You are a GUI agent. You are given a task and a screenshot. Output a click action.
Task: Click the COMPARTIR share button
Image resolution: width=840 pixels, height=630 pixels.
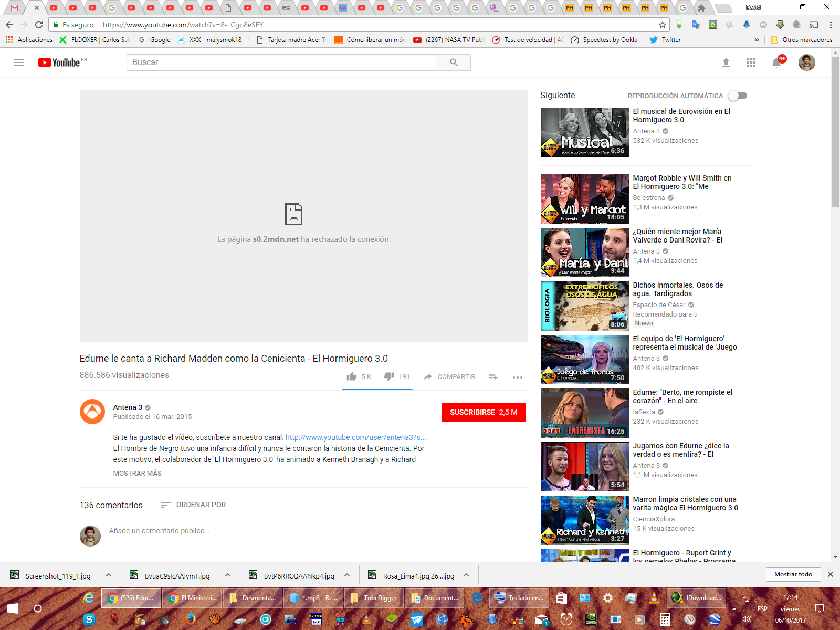coord(450,376)
